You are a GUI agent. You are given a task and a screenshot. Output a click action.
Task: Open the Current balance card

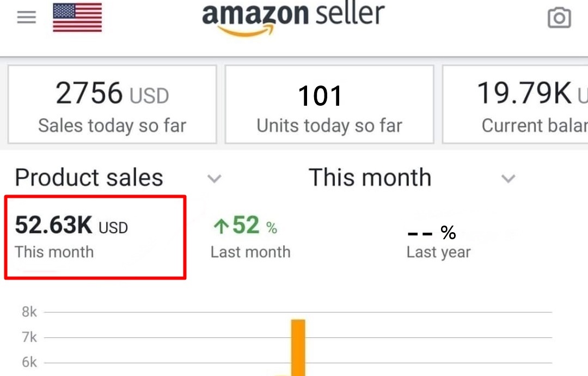(515, 104)
